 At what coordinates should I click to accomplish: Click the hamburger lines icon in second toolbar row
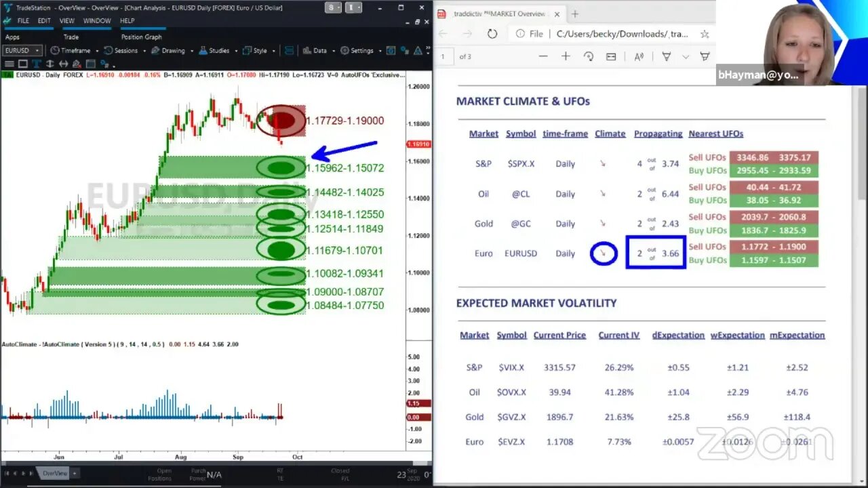(x=9, y=64)
